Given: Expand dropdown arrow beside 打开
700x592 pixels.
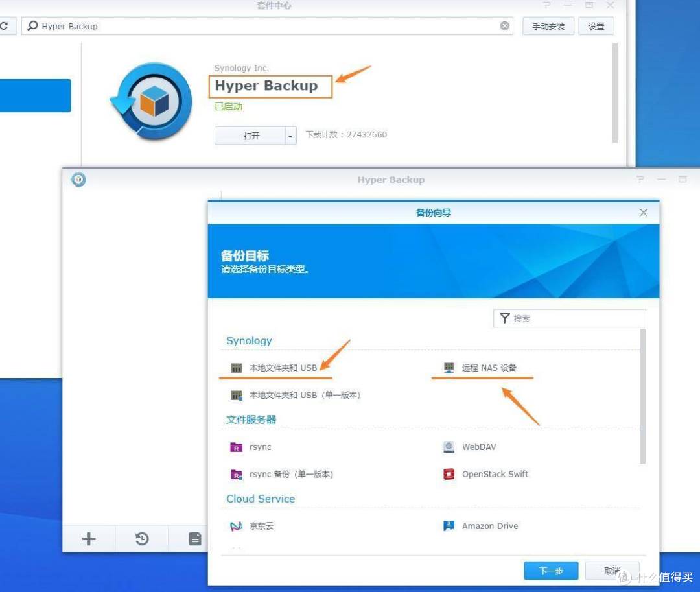Looking at the screenshot, I should (290, 136).
